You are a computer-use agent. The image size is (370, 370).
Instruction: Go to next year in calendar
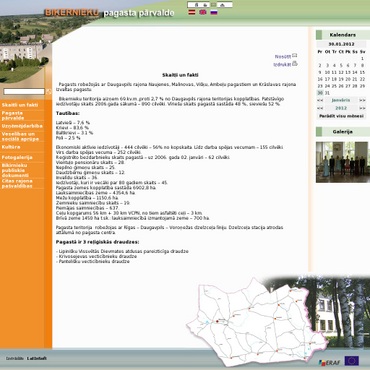pos(362,108)
